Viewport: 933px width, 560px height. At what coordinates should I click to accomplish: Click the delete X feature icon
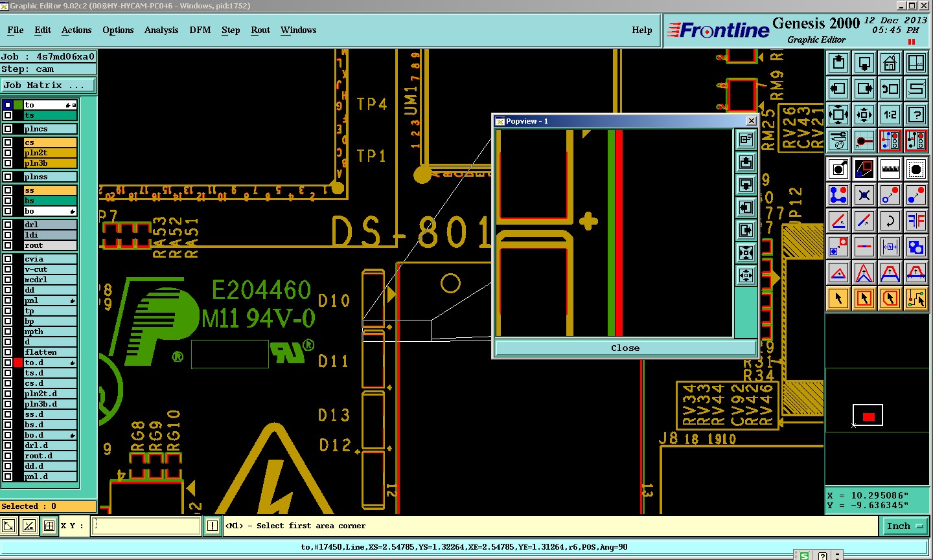pos(864,195)
